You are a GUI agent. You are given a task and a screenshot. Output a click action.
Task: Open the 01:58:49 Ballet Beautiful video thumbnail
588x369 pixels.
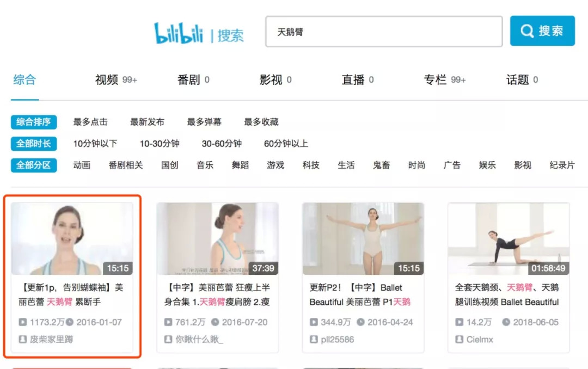click(x=509, y=239)
